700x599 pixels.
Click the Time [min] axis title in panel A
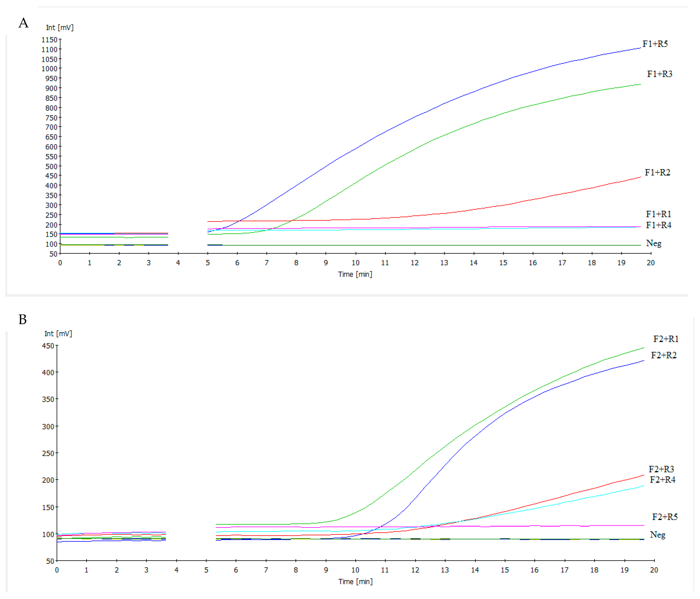tap(355, 274)
